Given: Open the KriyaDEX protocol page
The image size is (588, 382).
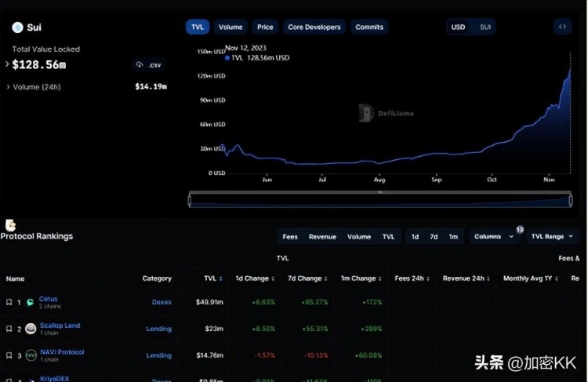Looking at the screenshot, I should pos(54,378).
